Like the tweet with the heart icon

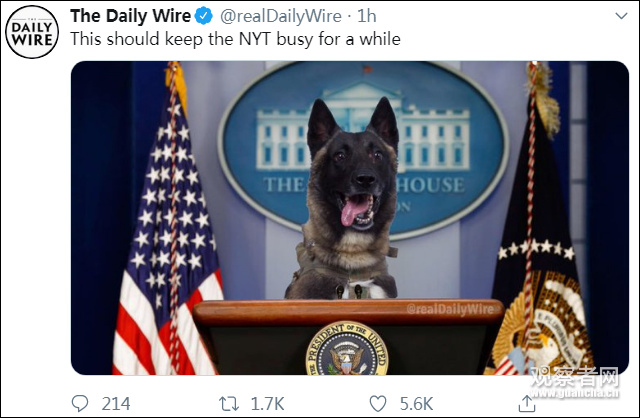pos(378,404)
